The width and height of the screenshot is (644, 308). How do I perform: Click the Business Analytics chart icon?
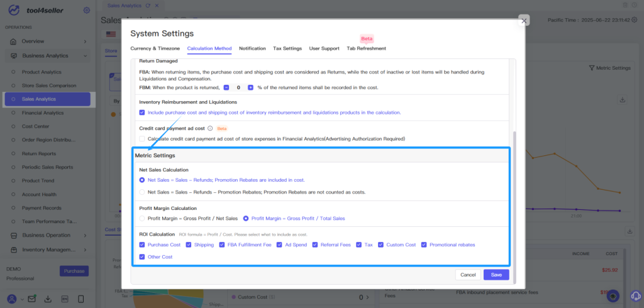point(14,56)
